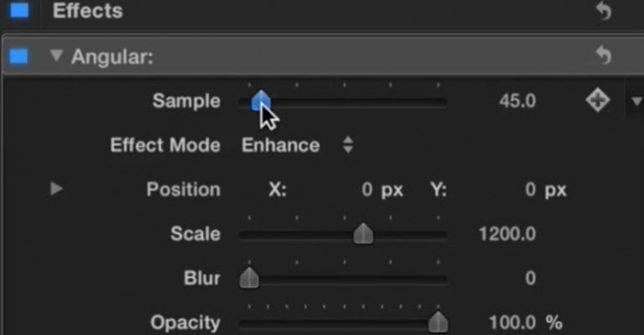Open the Sample animation menu arrow

pos(636,101)
